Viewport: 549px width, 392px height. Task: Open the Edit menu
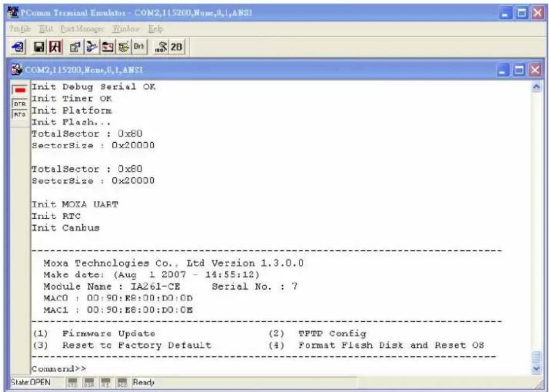[x=45, y=30]
